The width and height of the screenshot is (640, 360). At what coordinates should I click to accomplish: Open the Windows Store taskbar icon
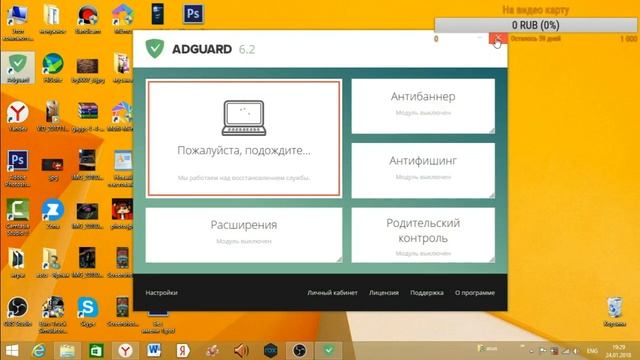coord(96,351)
